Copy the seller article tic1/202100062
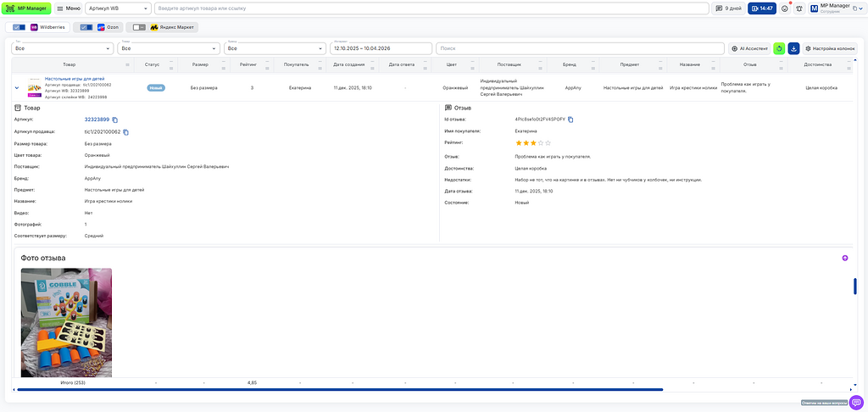 click(126, 132)
